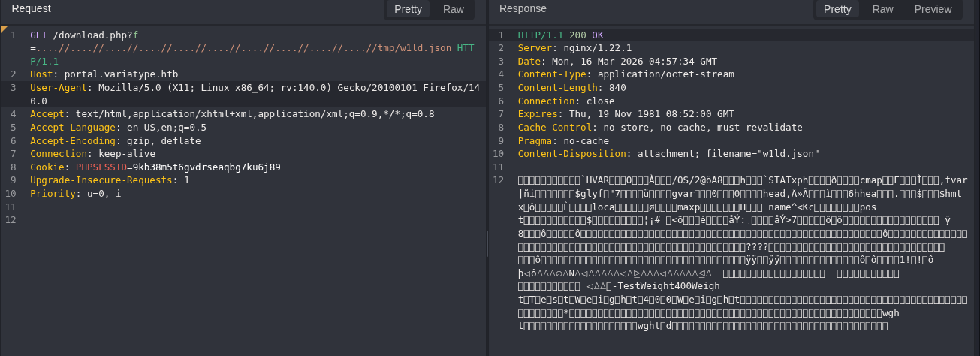Click the Response panel title

[523, 8]
